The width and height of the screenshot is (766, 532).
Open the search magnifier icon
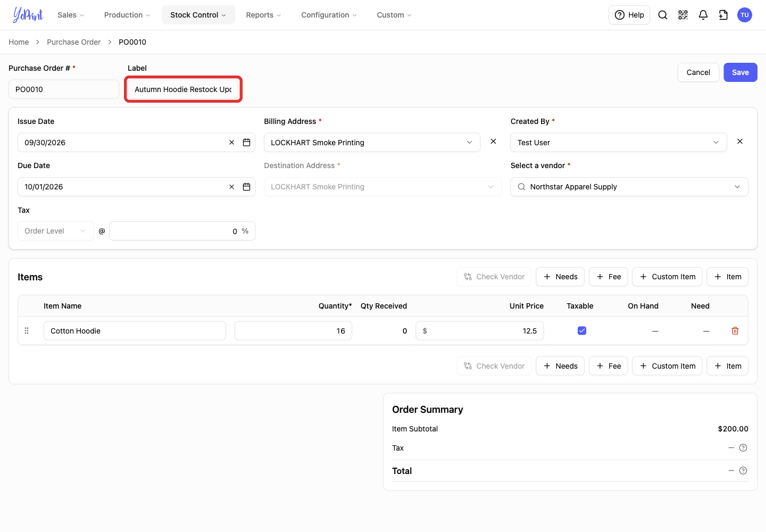pyautogui.click(x=663, y=15)
